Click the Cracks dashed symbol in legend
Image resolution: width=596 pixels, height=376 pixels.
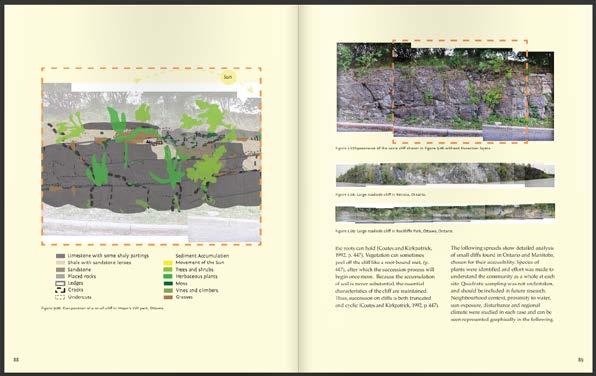click(60, 290)
